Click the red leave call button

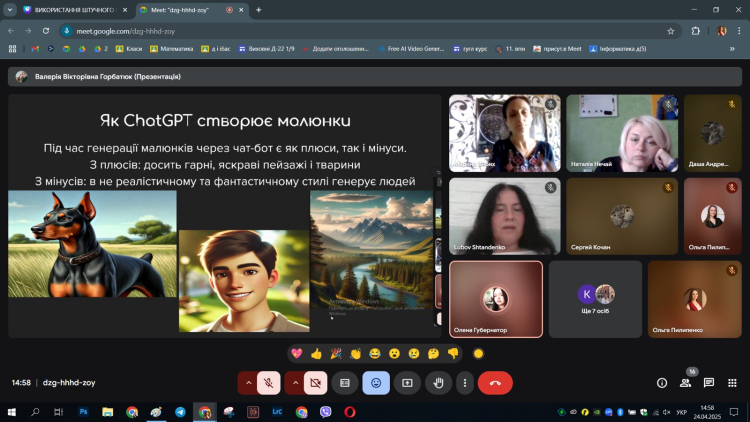coord(495,382)
